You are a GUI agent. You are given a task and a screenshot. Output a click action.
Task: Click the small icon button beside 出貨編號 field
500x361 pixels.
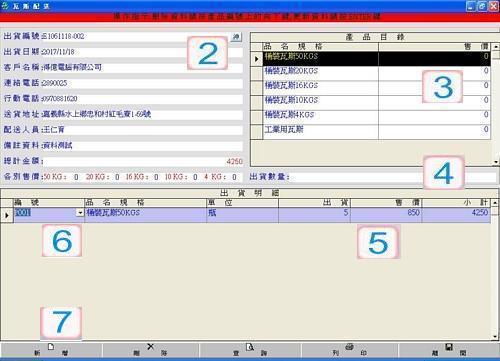[x=236, y=37]
